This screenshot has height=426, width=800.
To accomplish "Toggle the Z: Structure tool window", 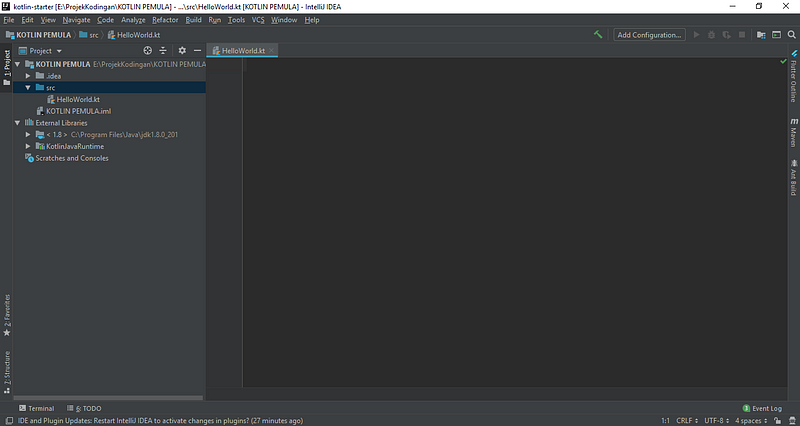I will point(7,372).
